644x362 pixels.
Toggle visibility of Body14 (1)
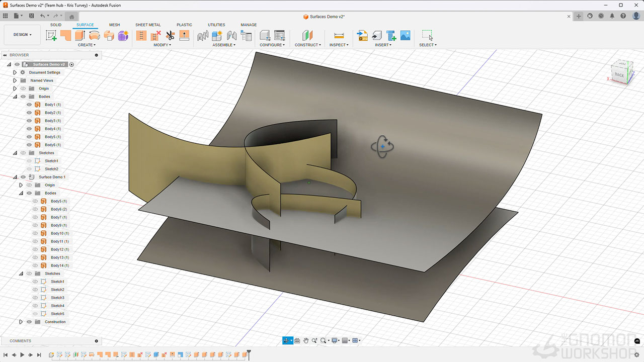(35, 265)
